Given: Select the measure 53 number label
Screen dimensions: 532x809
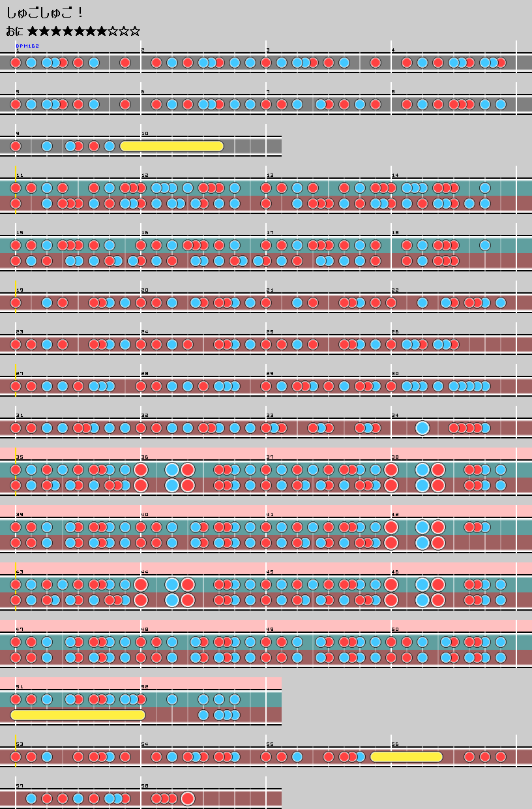Looking at the screenshot, I should click(20, 744).
